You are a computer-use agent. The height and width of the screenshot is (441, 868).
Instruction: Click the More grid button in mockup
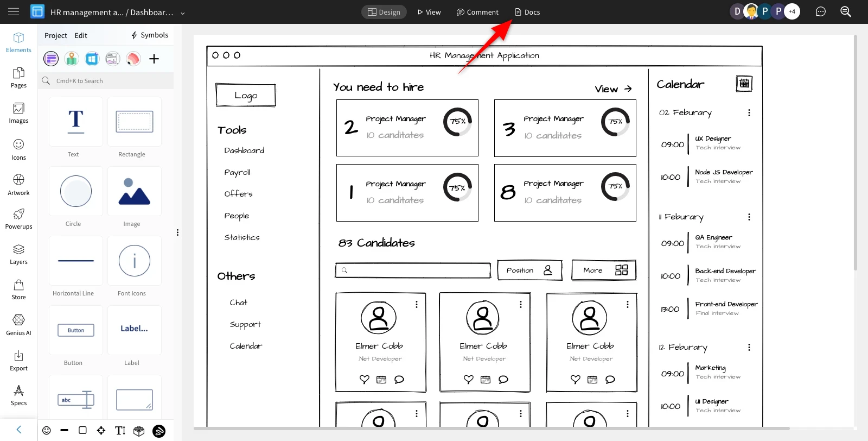604,270
